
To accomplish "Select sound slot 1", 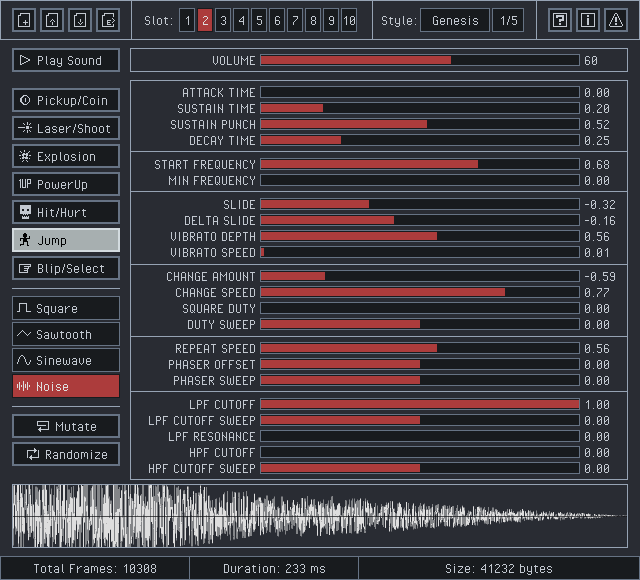I will (187, 20).
